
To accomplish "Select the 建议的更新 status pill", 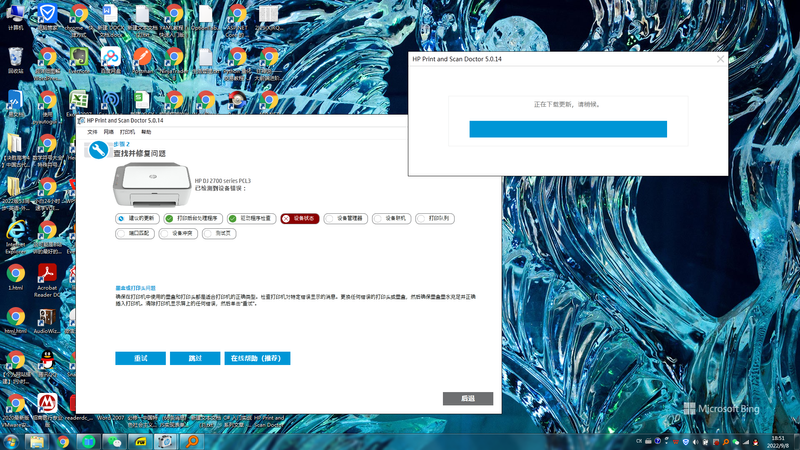I will (137, 218).
